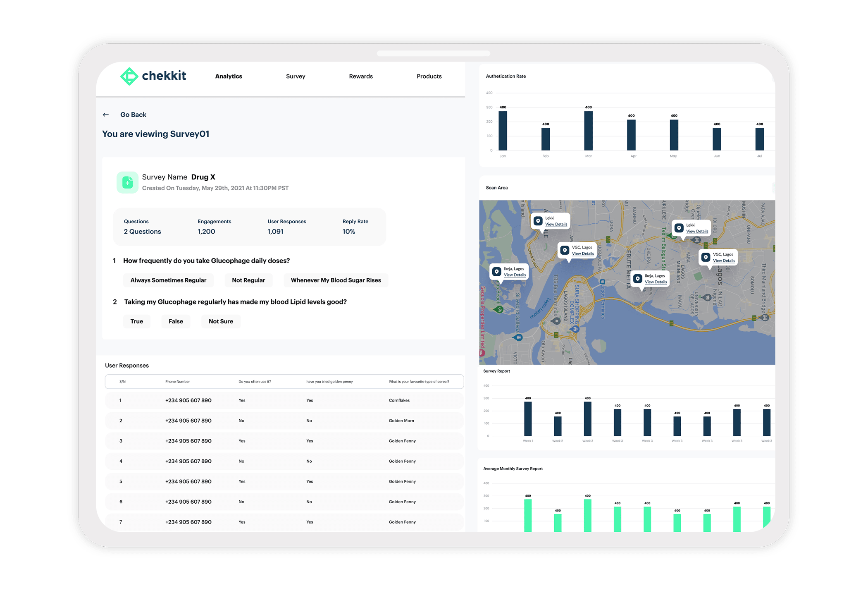Viewport: 868px width, 593px height.
Task: Open View Details for right Ikeja, Lagos
Action: tap(656, 282)
